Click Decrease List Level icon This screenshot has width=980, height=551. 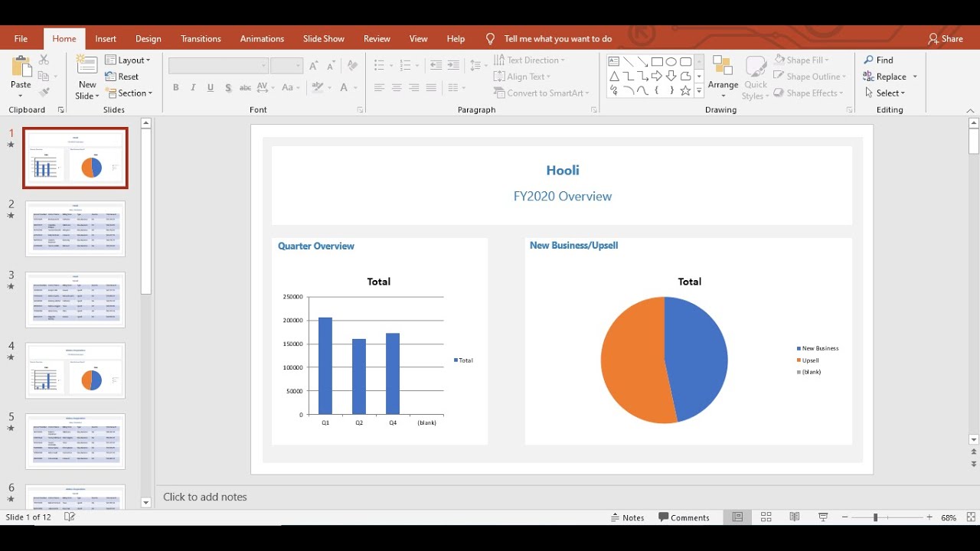[436, 66]
